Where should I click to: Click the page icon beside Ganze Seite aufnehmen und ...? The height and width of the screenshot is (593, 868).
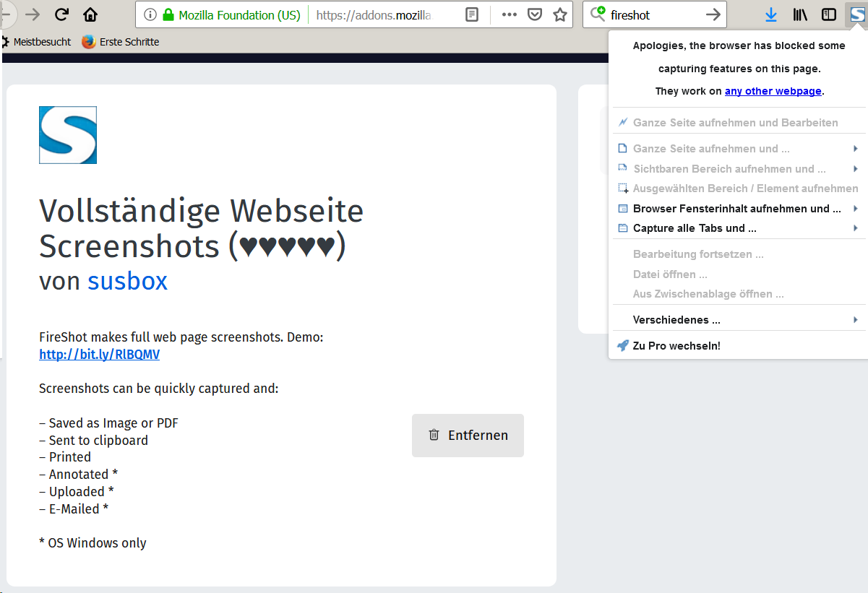(x=623, y=149)
